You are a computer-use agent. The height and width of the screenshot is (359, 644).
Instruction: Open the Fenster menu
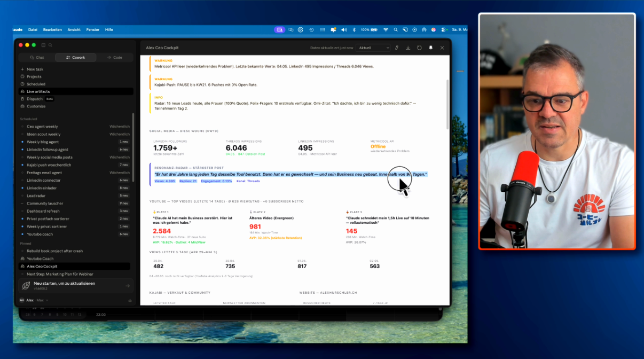tap(93, 29)
